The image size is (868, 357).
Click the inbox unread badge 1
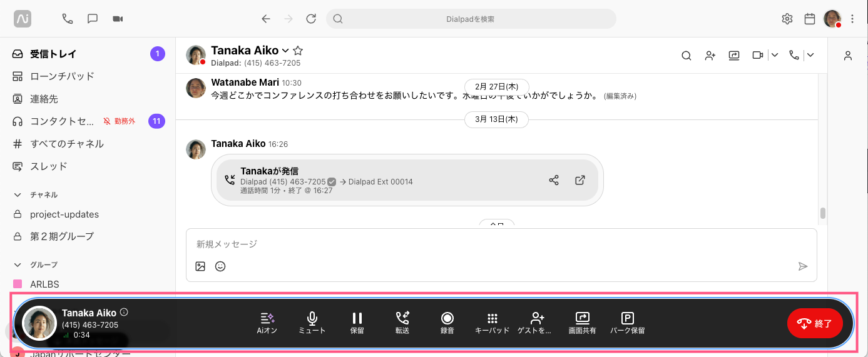point(157,54)
